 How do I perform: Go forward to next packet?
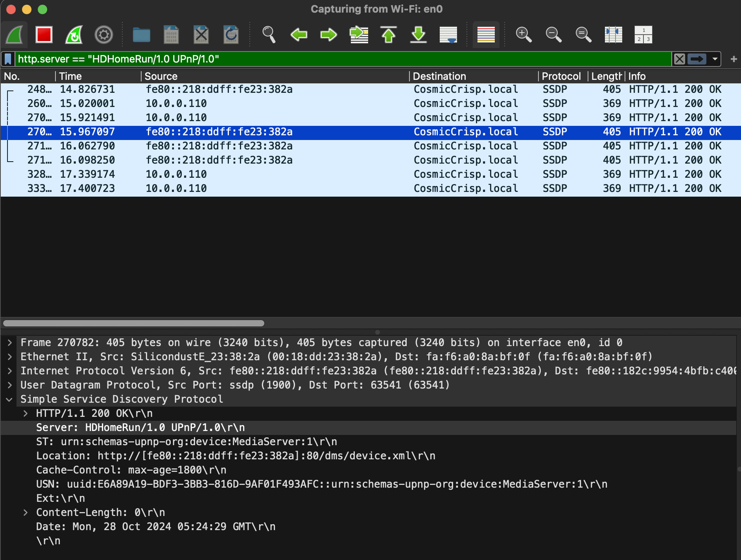point(329,35)
